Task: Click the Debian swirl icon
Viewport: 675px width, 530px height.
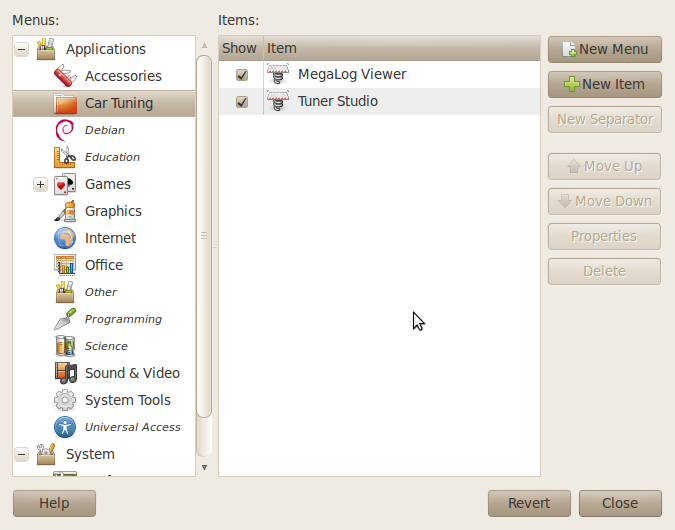Action: [x=65, y=130]
